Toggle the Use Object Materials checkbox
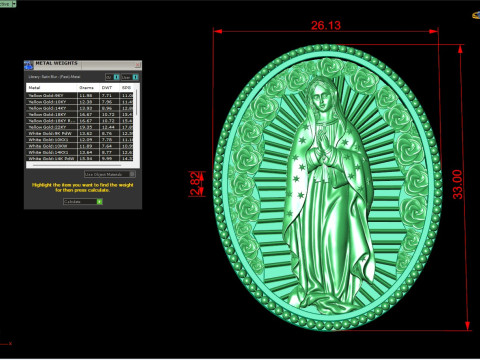 [132, 174]
